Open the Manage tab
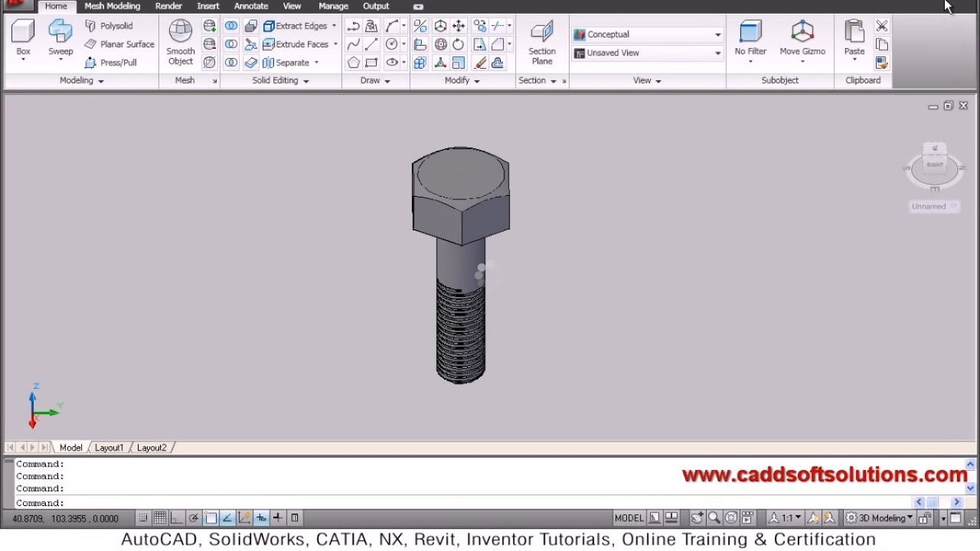980x551 pixels. (x=333, y=6)
